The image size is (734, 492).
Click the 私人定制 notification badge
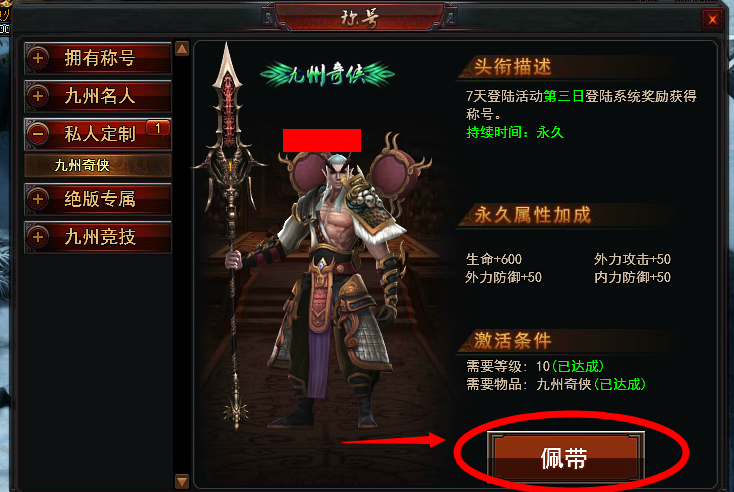[x=158, y=128]
